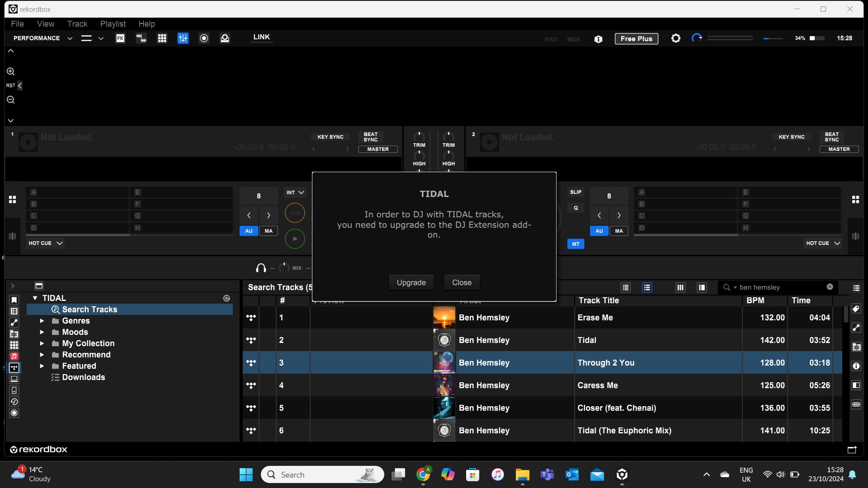Expand the Genres folder

[x=42, y=321]
